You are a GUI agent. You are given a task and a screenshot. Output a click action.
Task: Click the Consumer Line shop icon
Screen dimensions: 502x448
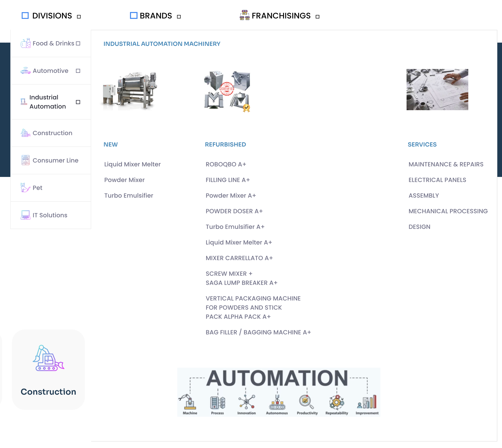pos(26,160)
